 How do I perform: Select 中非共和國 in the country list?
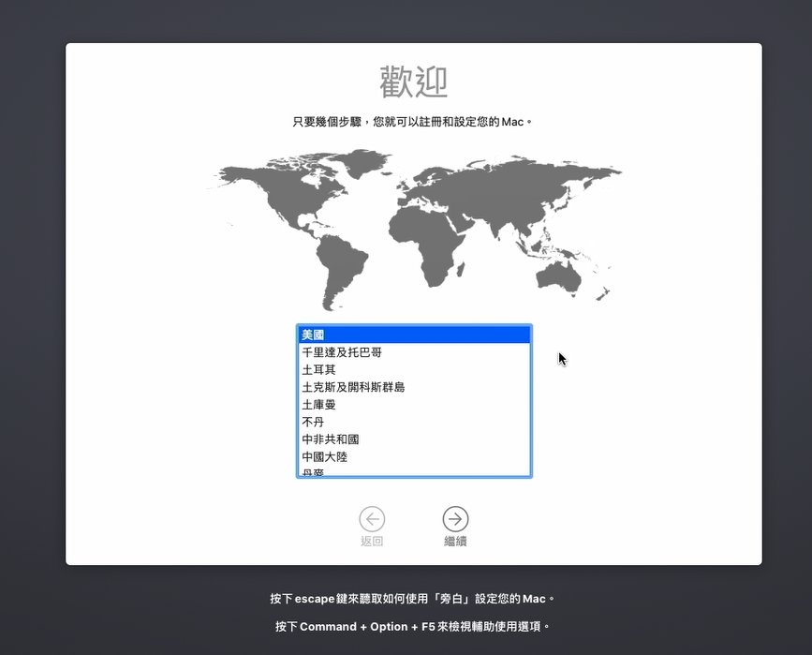(x=414, y=439)
